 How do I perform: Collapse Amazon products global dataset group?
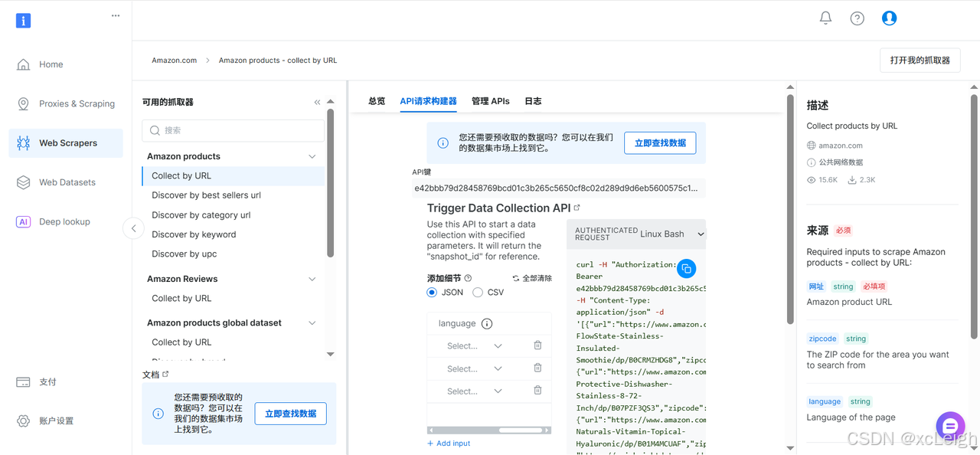(x=312, y=323)
